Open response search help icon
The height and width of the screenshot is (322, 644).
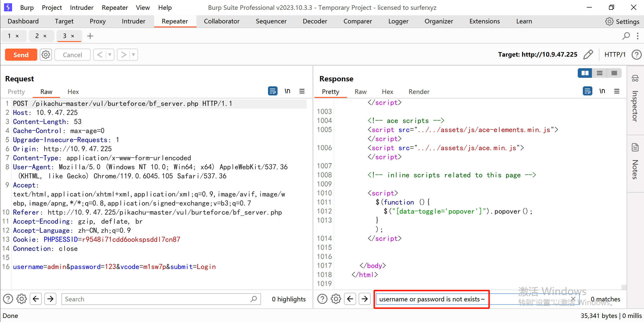(322, 299)
